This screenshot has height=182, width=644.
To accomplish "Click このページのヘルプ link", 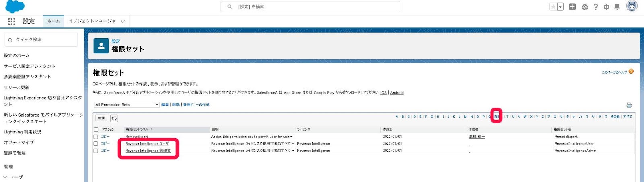I will click(614, 72).
